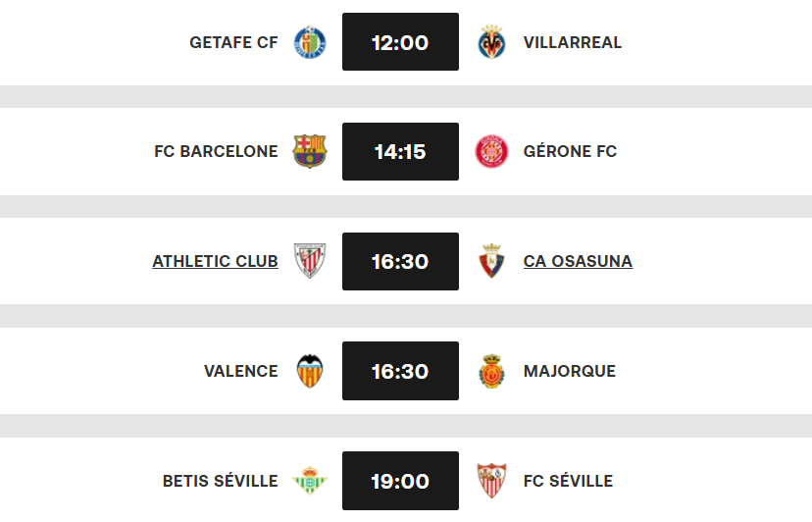Select the FC Séville crest

[x=491, y=481]
